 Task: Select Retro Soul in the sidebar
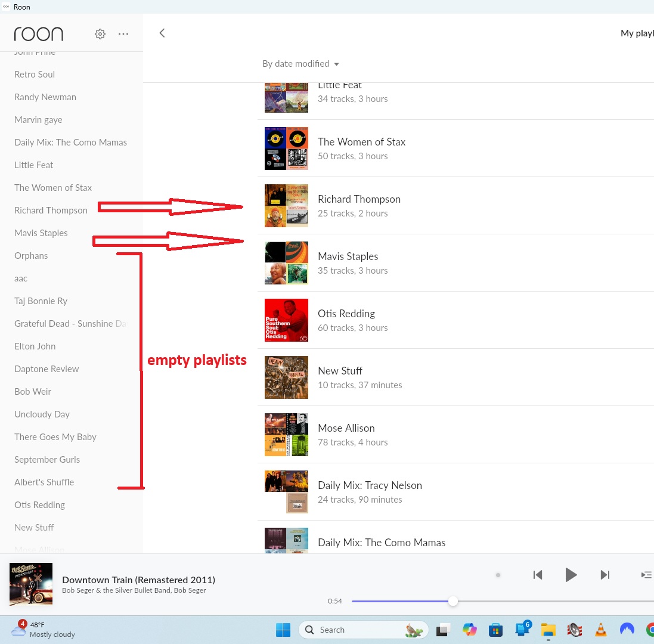pos(35,75)
